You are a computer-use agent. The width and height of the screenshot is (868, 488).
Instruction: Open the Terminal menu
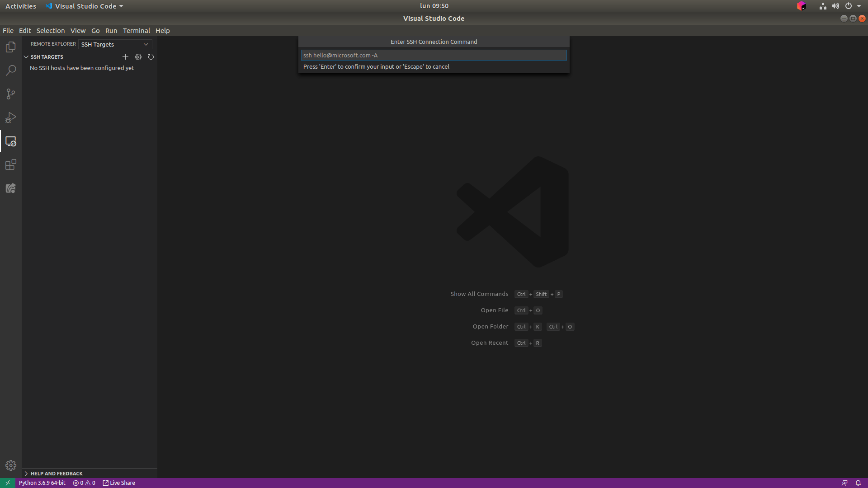click(136, 31)
